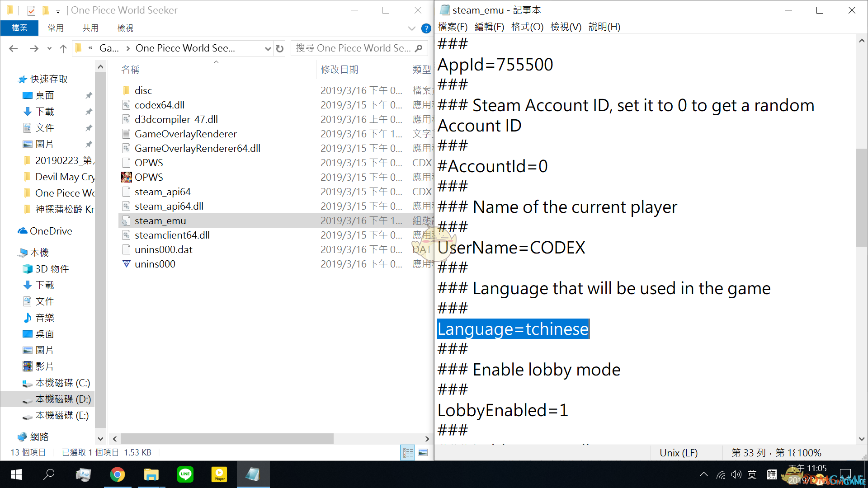The height and width of the screenshot is (488, 868).
Task: Select d3dcompiler_47.dll file
Action: [x=176, y=119]
